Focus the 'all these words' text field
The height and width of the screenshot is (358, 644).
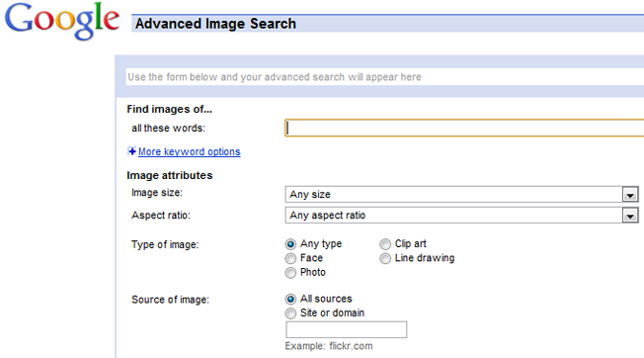(464, 128)
